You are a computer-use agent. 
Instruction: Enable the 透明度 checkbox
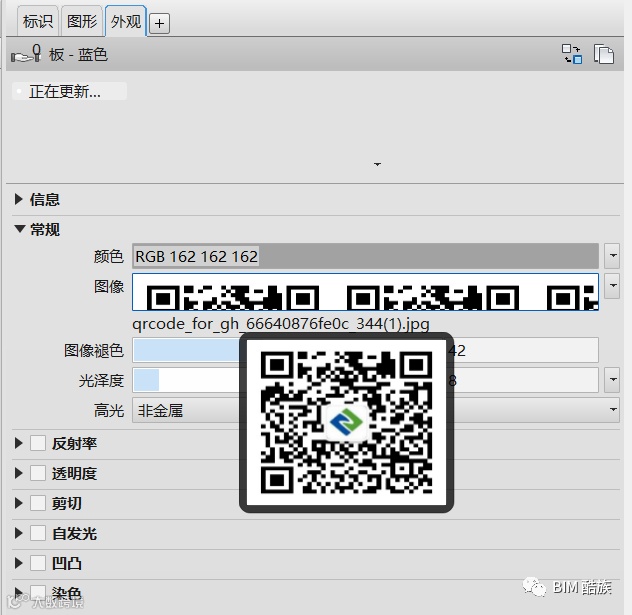point(38,473)
